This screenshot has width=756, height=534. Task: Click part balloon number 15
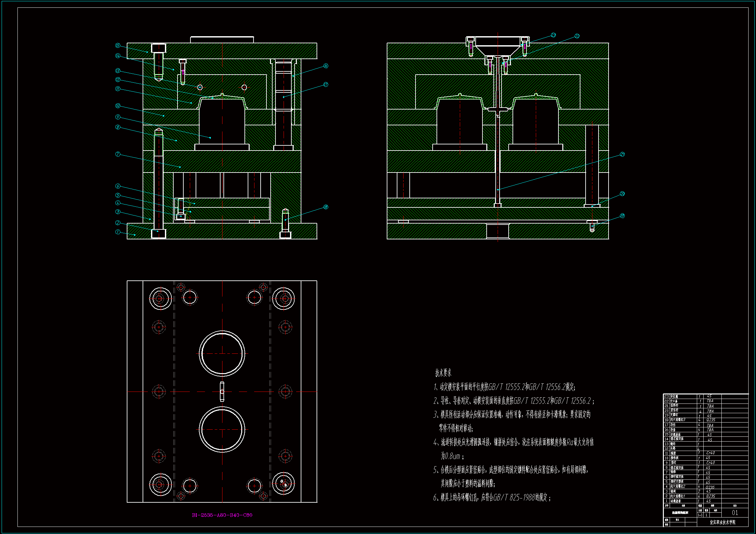tap(118, 46)
